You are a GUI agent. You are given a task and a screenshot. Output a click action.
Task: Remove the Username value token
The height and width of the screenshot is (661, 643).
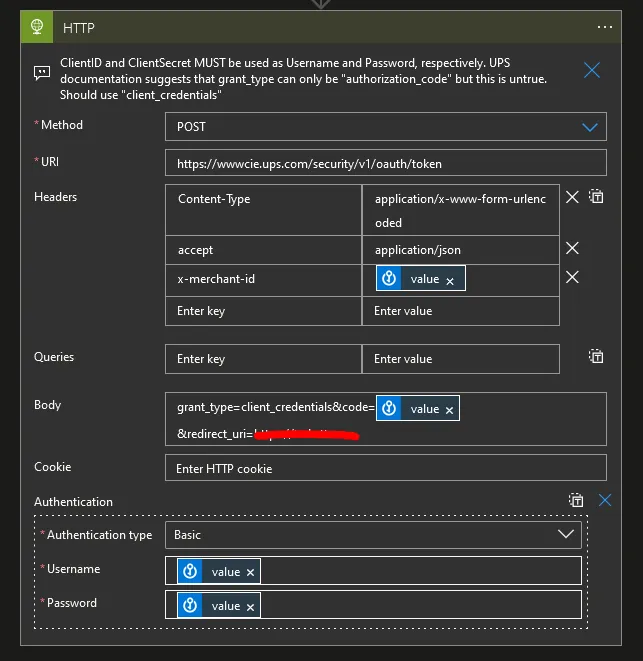click(250, 572)
